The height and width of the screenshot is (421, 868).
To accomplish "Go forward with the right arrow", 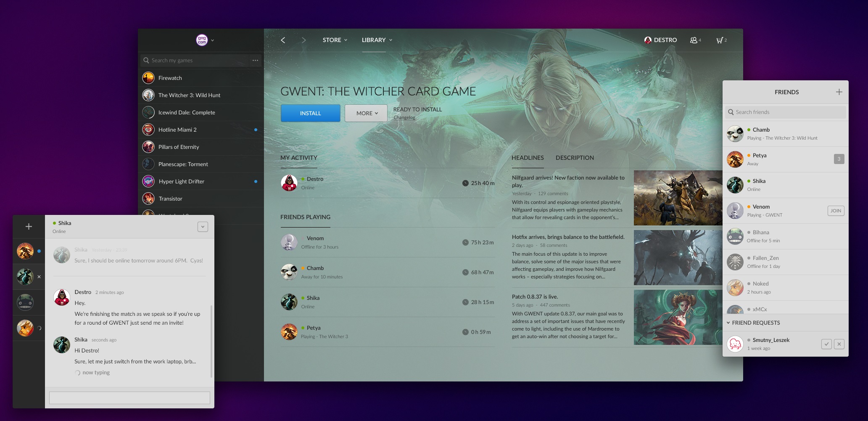I will (x=303, y=40).
